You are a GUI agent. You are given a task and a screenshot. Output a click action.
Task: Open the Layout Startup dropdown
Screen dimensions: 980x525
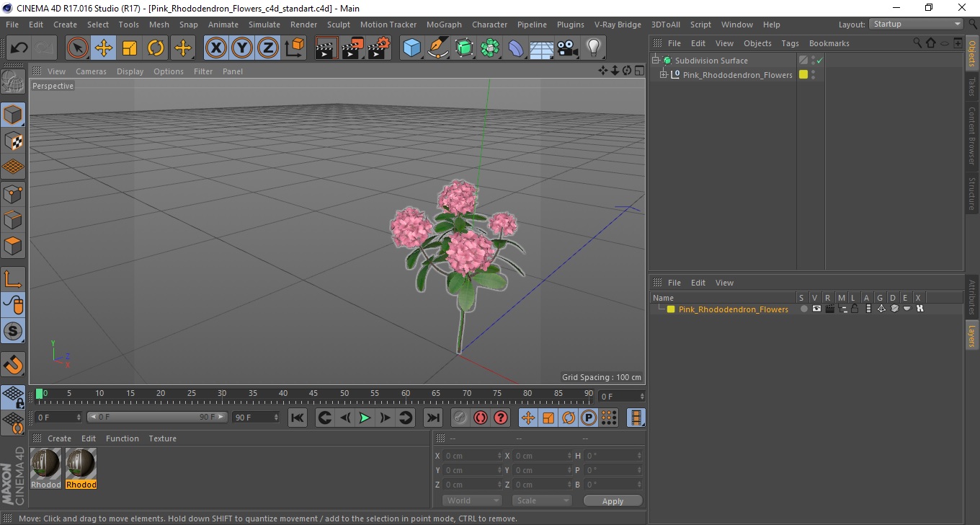coord(917,24)
